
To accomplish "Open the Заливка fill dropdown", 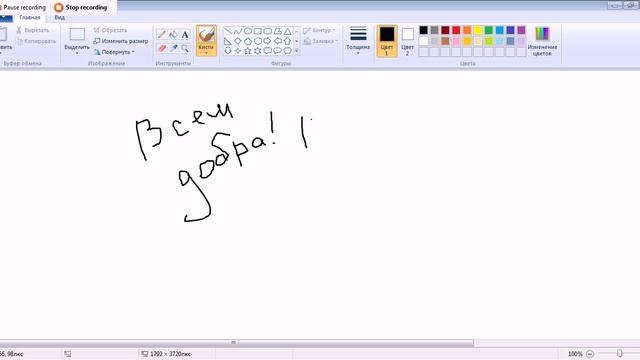I will point(321,41).
